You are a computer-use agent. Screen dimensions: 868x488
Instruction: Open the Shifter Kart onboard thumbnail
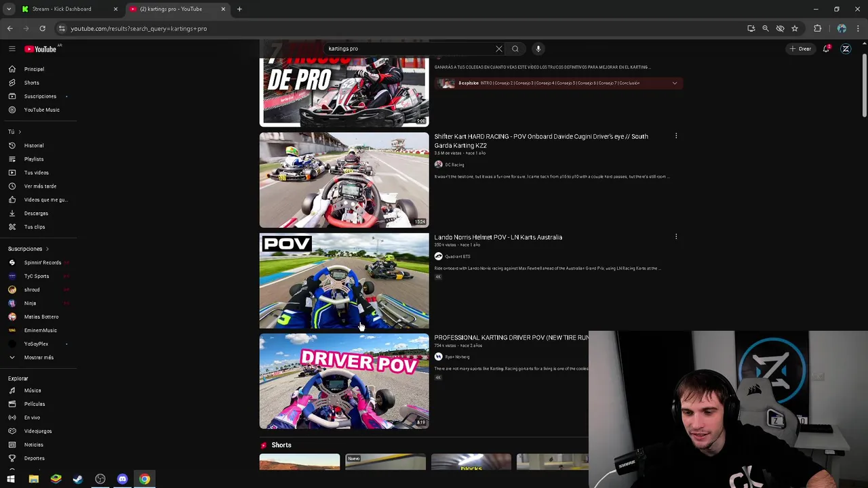click(344, 180)
